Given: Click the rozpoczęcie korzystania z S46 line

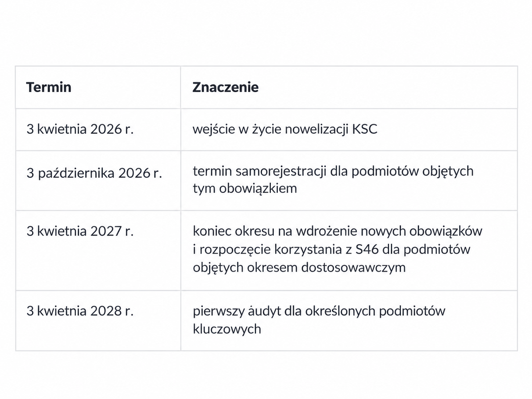Looking at the screenshot, I should (x=331, y=249).
